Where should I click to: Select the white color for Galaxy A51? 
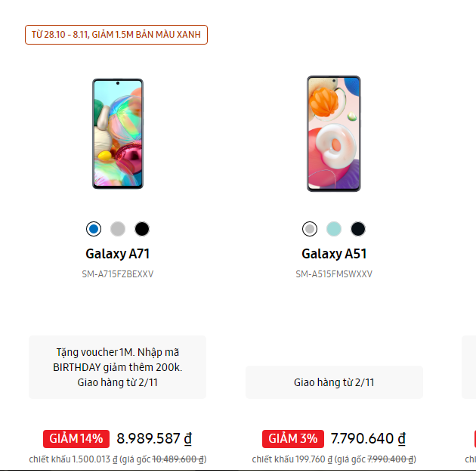coord(310,228)
